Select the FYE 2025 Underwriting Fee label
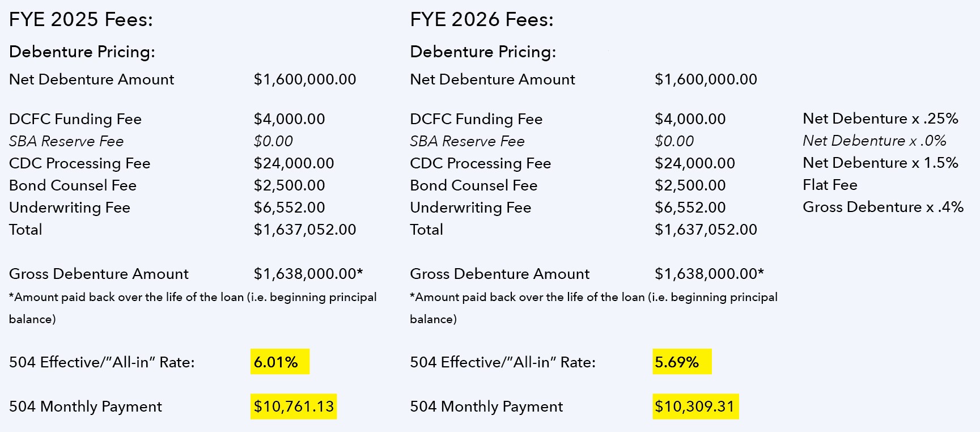 [70, 207]
